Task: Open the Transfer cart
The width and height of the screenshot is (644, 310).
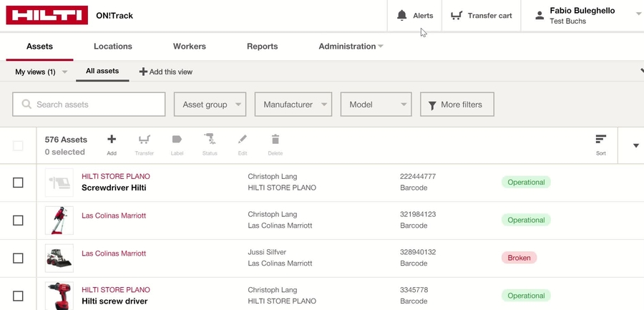Action: coord(481,16)
